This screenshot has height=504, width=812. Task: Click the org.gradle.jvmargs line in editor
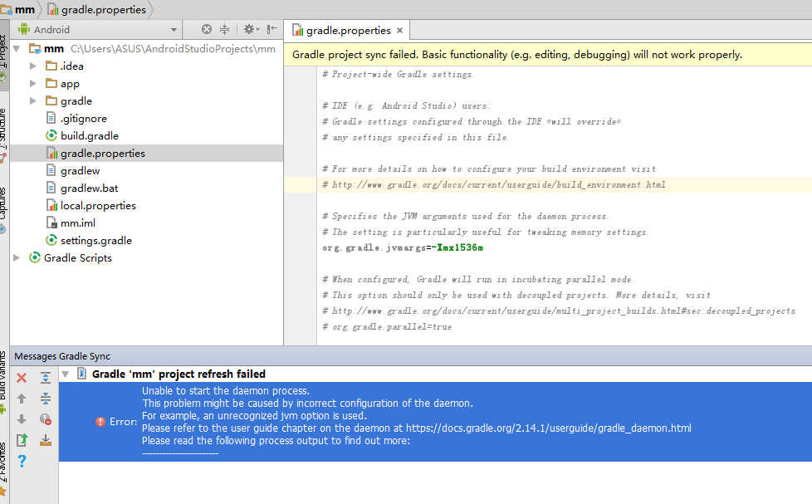pos(403,247)
